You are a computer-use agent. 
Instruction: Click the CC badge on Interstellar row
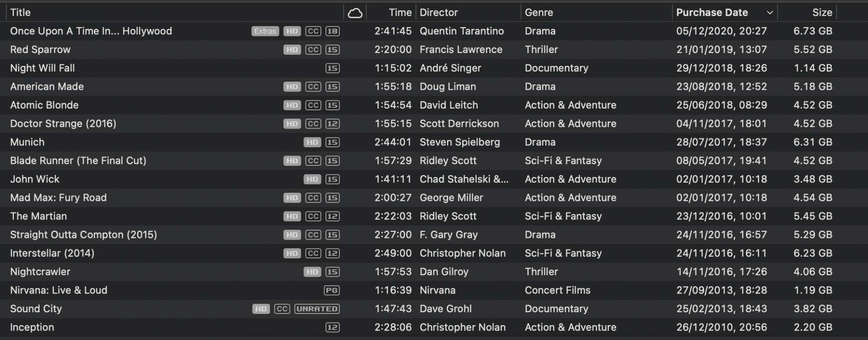(x=313, y=254)
